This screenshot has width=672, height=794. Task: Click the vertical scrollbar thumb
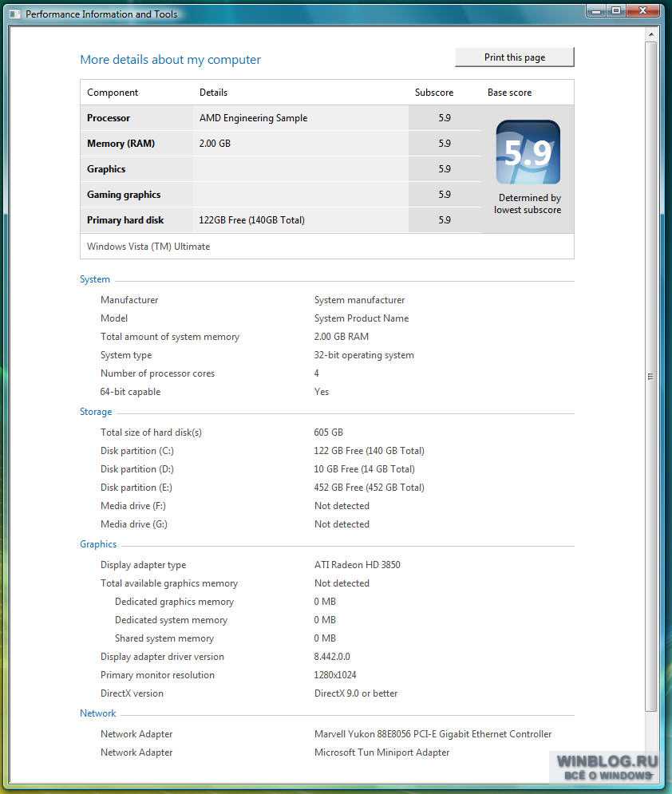[650, 376]
